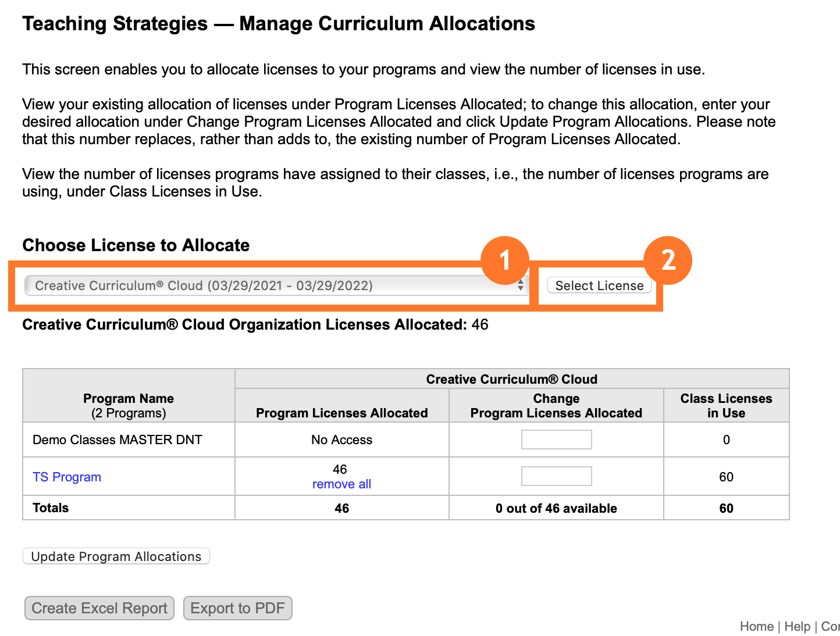The width and height of the screenshot is (840, 636).
Task: Open the license selection dropdown
Action: 273,285
